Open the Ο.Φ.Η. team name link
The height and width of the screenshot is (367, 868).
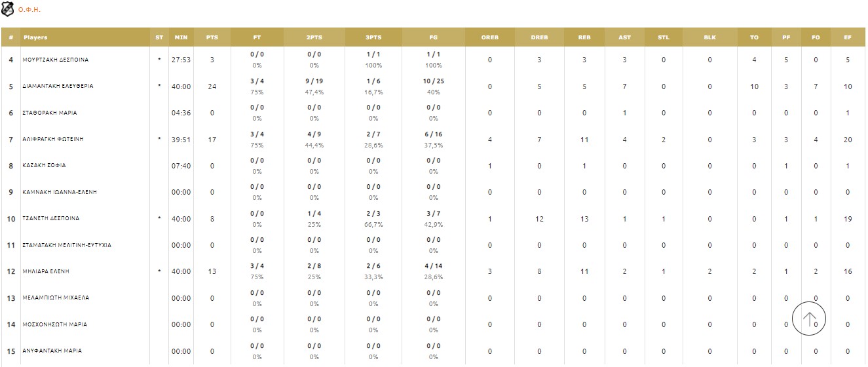(x=29, y=10)
